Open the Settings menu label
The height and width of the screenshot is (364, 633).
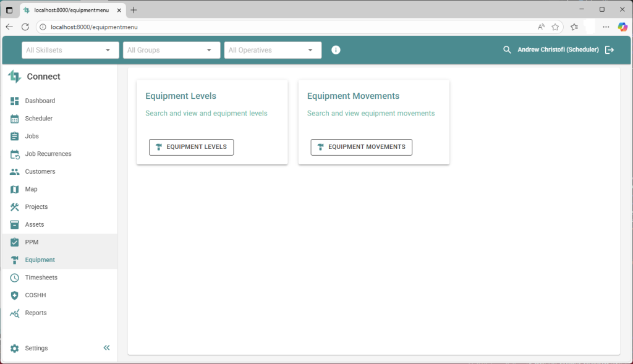(36, 349)
